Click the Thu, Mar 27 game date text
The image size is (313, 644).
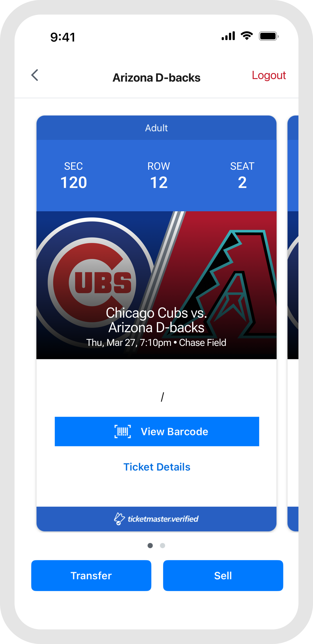pyautogui.click(x=129, y=343)
